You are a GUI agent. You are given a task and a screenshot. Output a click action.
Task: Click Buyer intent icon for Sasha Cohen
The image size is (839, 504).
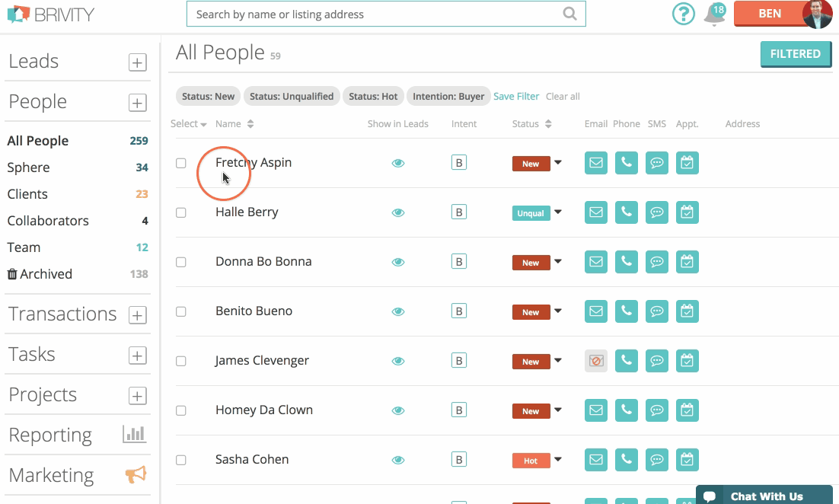pyautogui.click(x=459, y=459)
